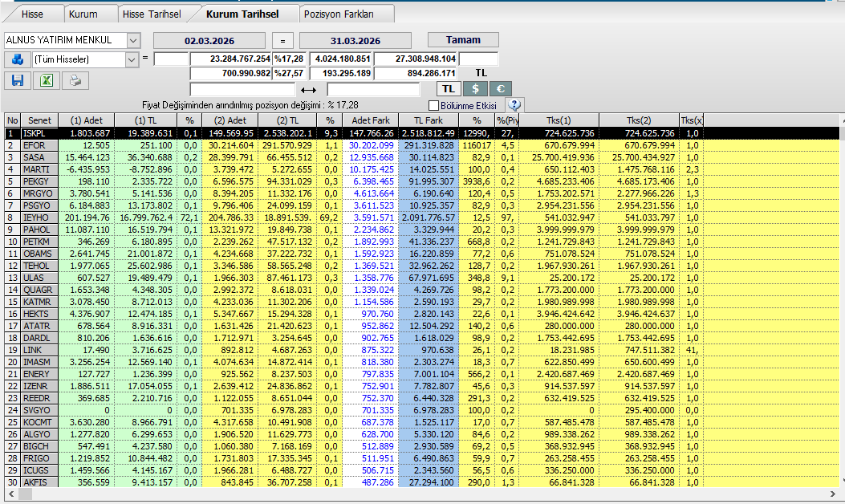Switch to the Hisse tab
The width and height of the screenshot is (845, 504).
[x=32, y=14]
